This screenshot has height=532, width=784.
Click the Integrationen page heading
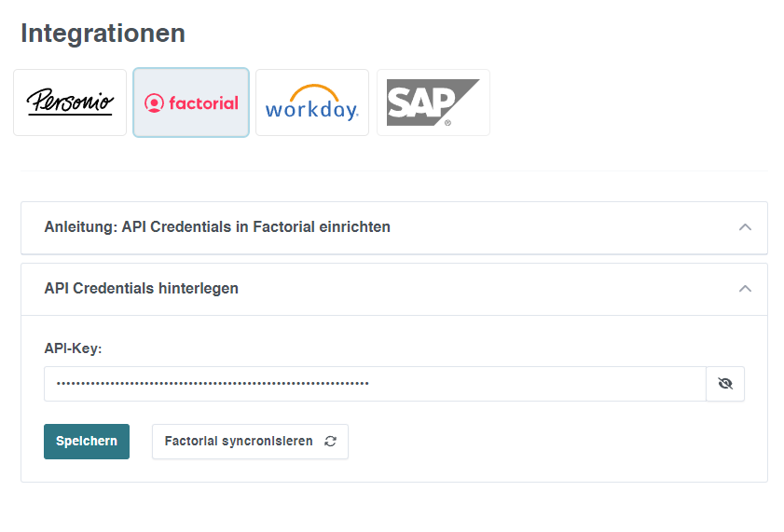[x=103, y=34]
